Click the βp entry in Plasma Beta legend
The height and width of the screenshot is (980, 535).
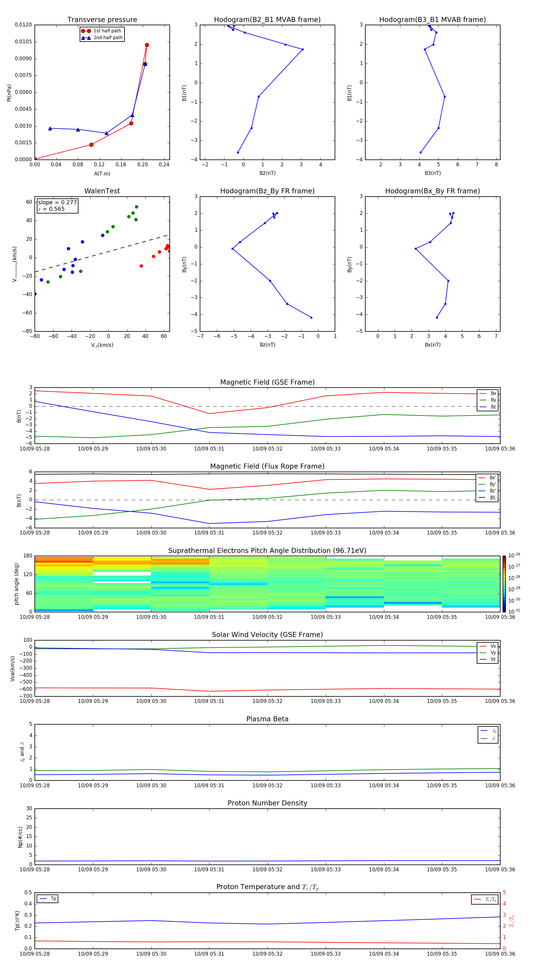(488, 731)
